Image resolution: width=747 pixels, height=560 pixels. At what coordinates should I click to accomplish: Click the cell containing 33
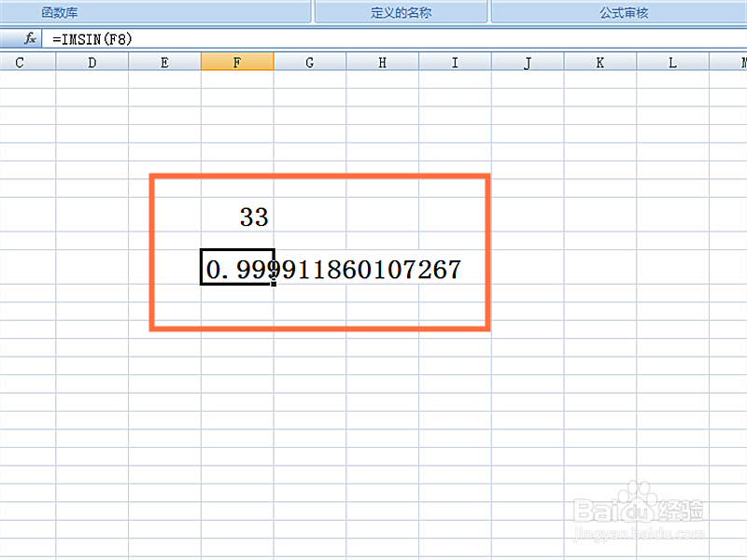pos(237,217)
